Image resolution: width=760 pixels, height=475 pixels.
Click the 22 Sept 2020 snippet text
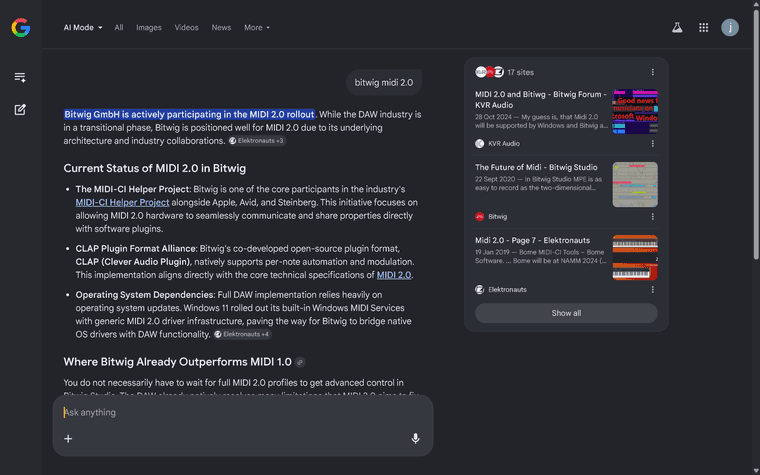[538, 183]
